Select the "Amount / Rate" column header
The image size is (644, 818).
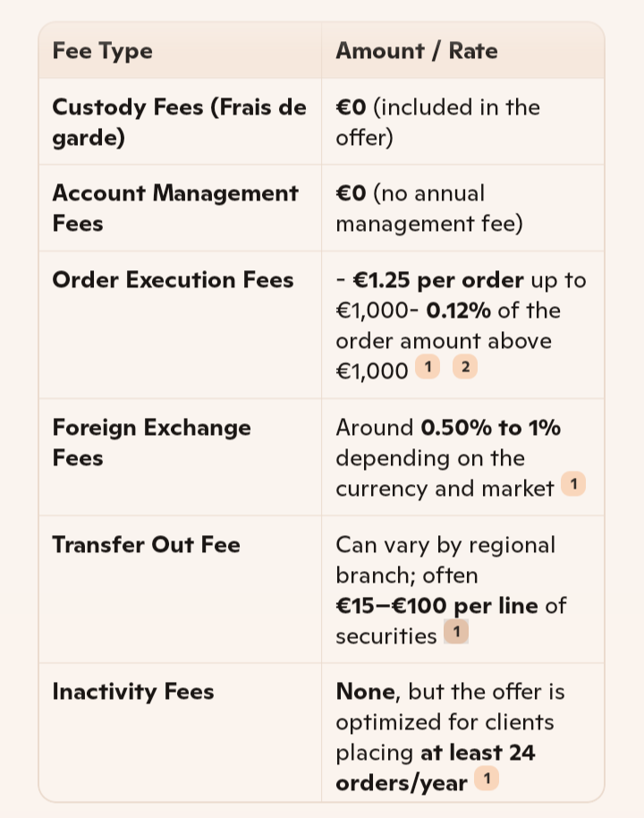(416, 51)
